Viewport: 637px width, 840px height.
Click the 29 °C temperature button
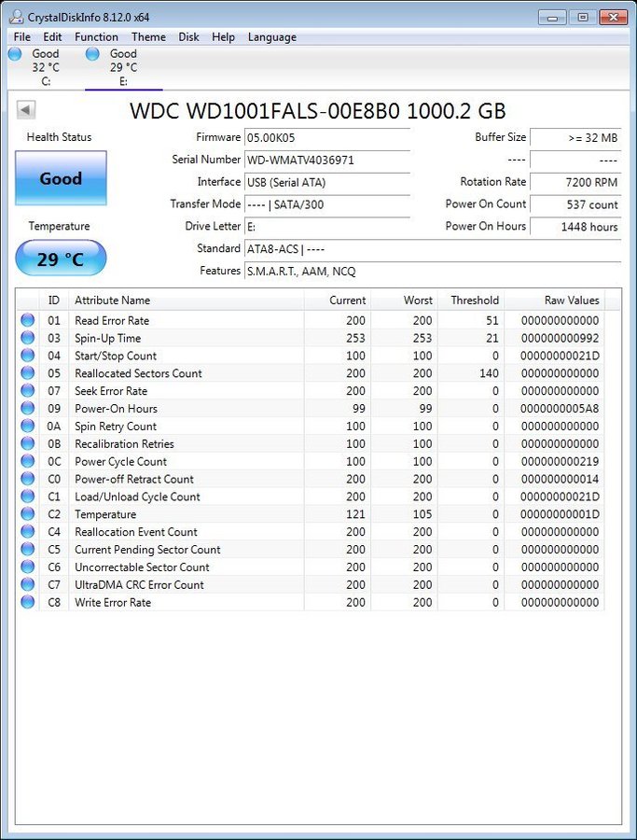click(61, 259)
